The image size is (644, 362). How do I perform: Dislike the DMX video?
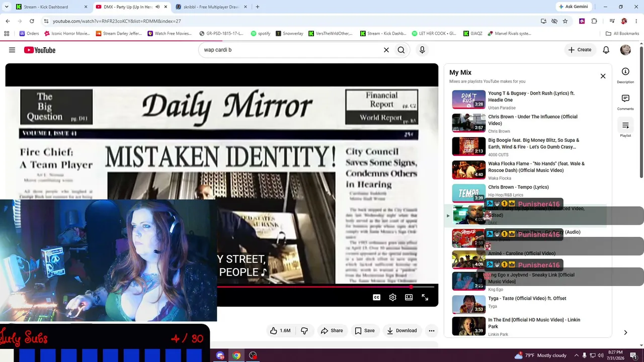click(304, 330)
